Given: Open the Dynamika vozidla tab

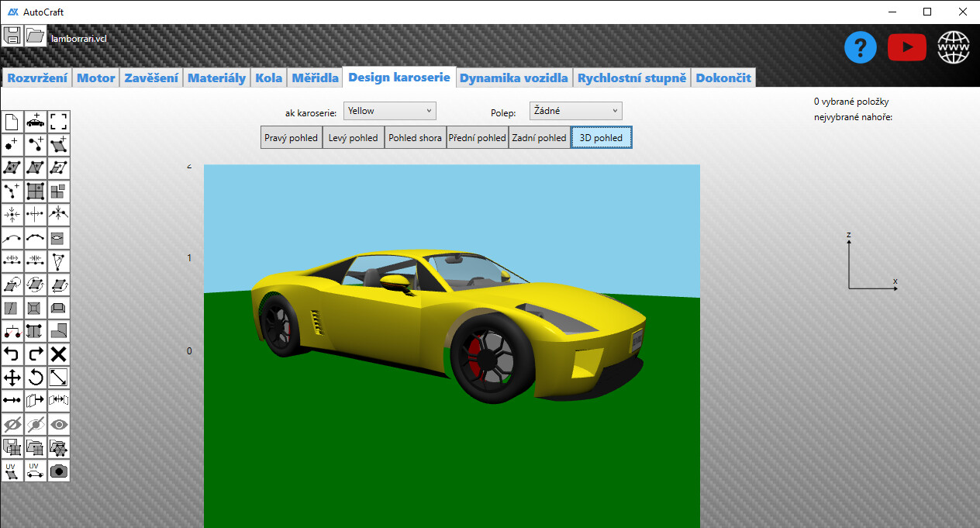Looking at the screenshot, I should tap(514, 78).
